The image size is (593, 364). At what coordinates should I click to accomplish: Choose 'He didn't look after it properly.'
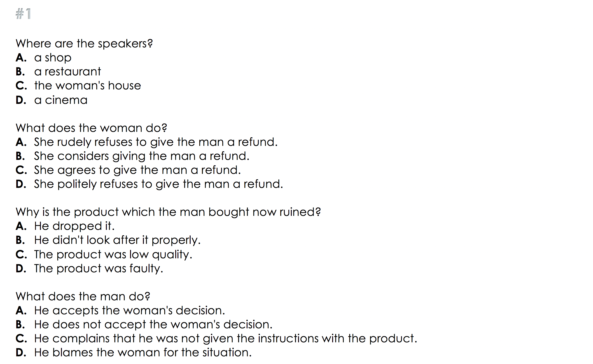(117, 240)
